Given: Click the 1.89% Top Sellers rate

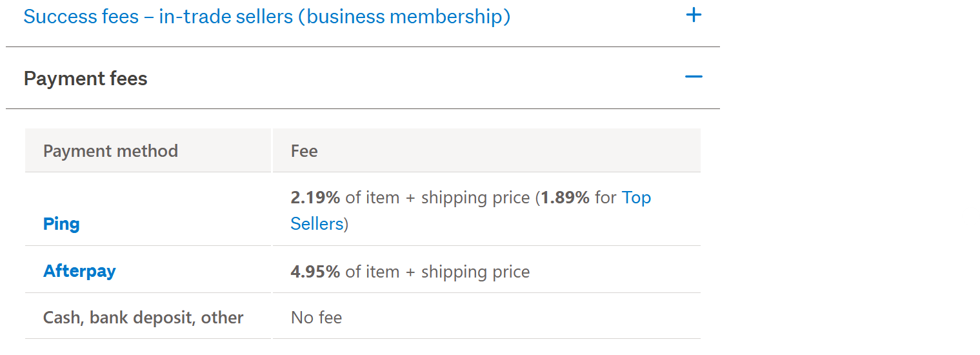Looking at the screenshot, I should point(565,198).
